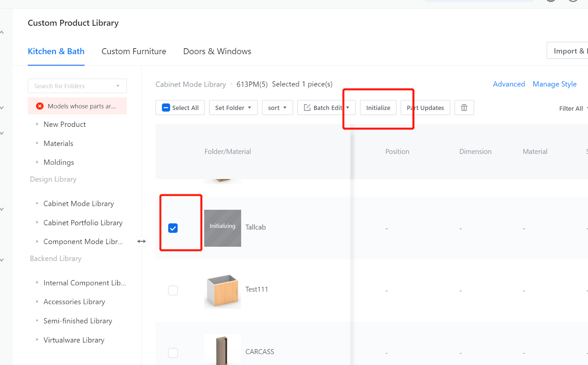Click the trash delete icon in toolbar

464,108
